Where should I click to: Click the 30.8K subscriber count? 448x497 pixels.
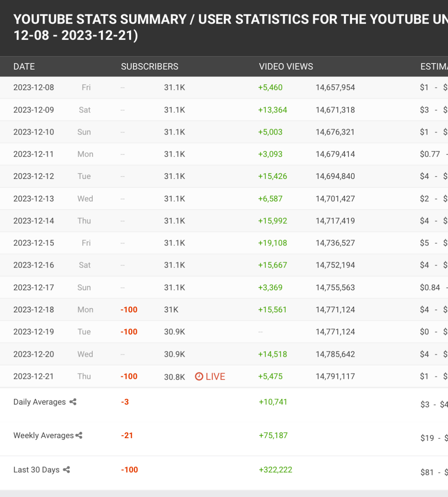pos(174,377)
